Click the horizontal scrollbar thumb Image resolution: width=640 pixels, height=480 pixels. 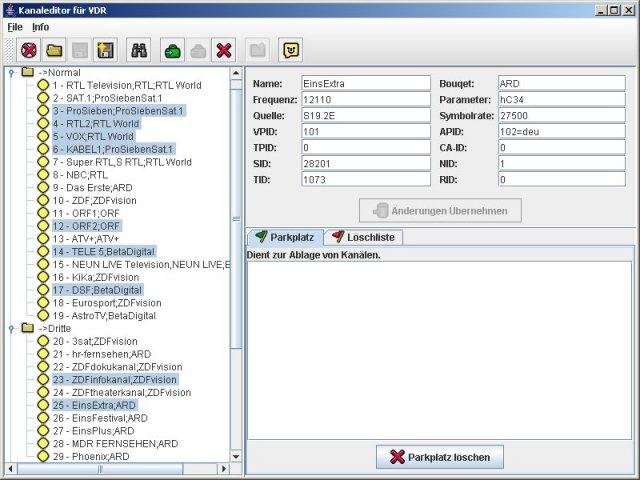pos(100,469)
